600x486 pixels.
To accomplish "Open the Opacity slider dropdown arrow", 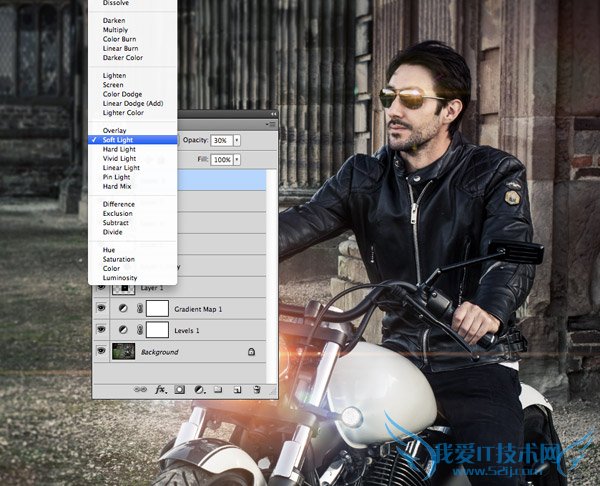I will 237,140.
